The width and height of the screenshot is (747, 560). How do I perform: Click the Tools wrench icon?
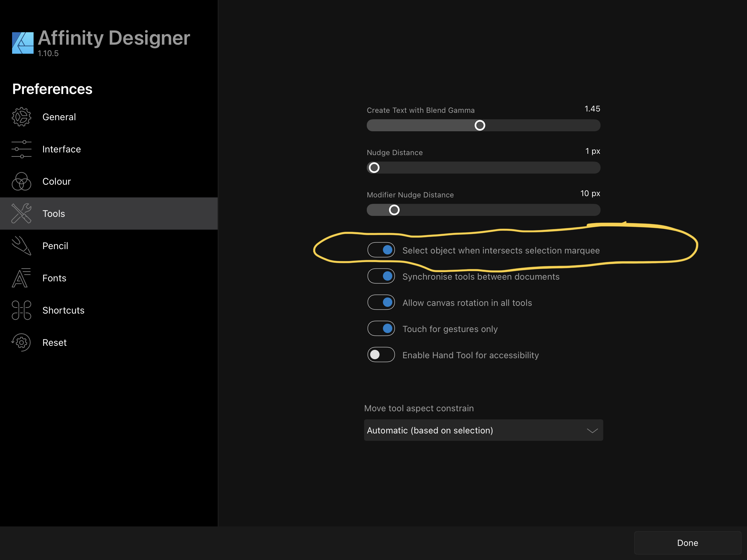[21, 213]
